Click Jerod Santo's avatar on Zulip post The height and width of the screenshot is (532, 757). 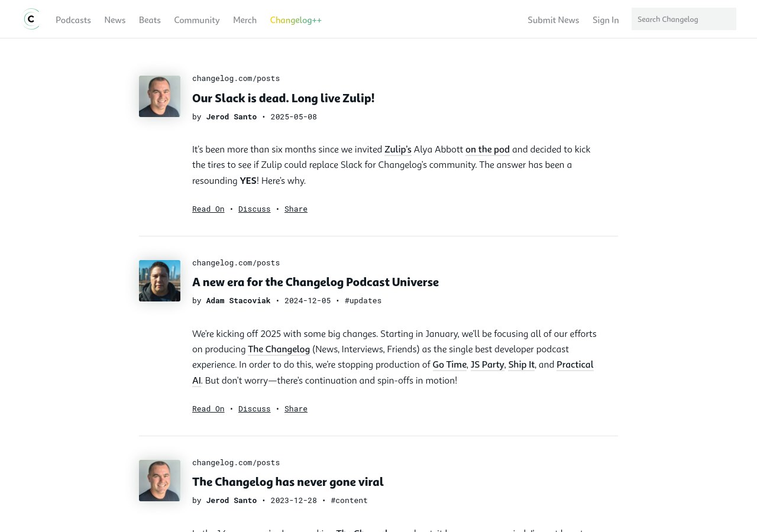160,96
